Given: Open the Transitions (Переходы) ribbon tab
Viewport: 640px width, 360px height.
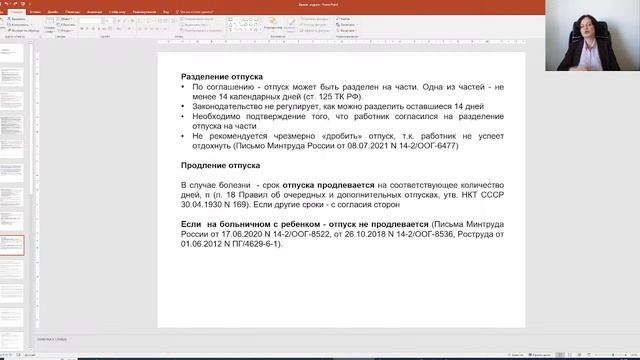Looking at the screenshot, I should (x=73, y=12).
